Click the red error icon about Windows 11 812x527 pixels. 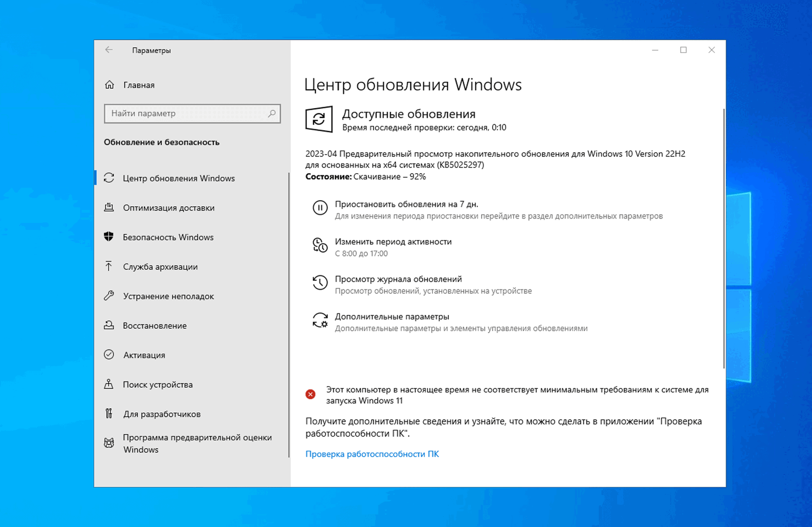coord(310,394)
